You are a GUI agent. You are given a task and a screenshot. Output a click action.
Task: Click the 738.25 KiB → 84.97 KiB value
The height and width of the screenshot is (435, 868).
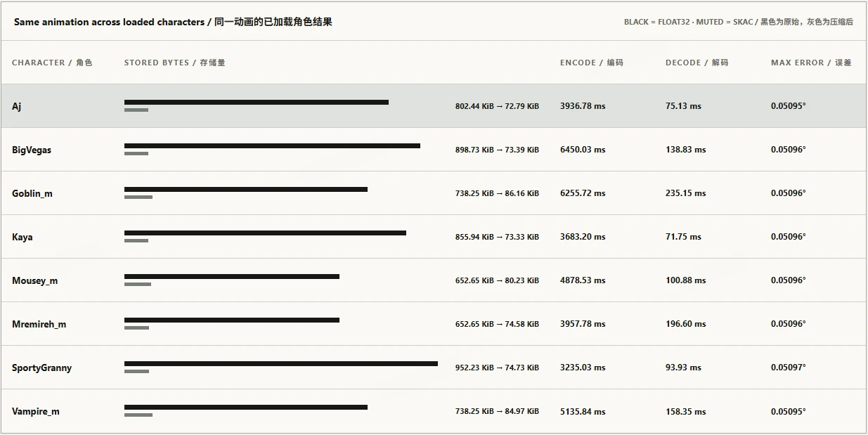497,411
